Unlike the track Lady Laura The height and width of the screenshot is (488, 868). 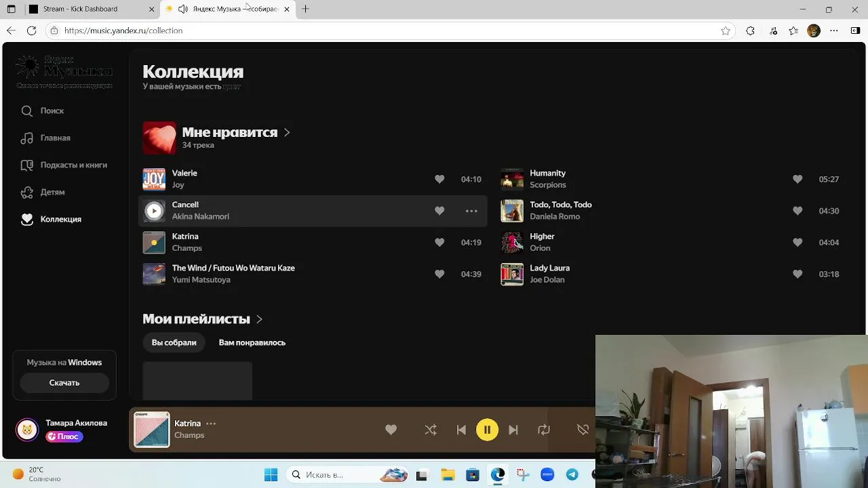(797, 274)
